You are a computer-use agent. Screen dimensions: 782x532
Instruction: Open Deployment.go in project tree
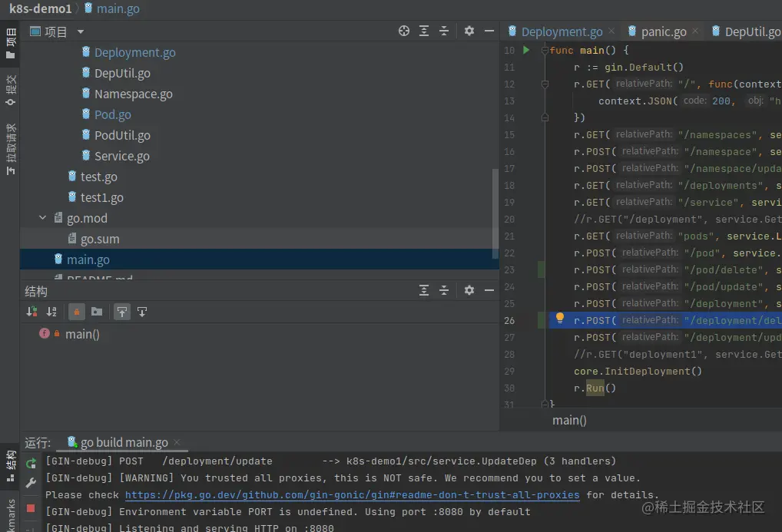(134, 52)
